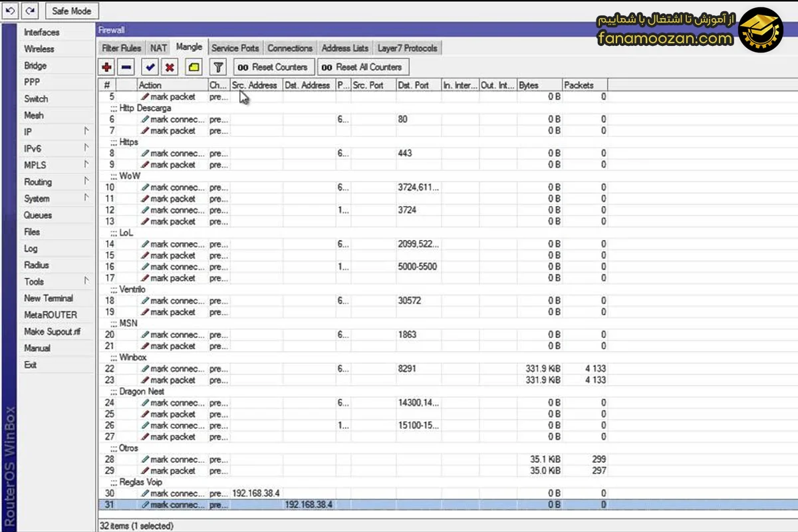Click mark connection icon in row 30

(145, 493)
